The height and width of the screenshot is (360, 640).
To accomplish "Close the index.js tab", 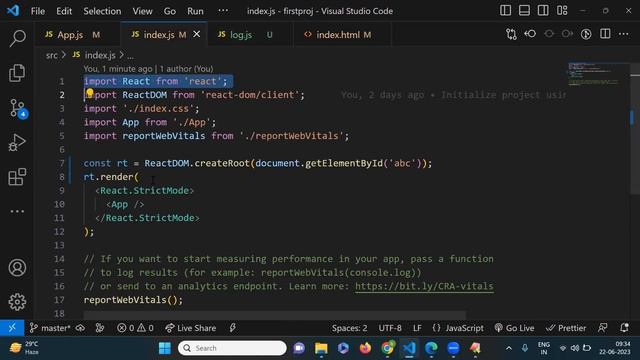I will tap(197, 34).
